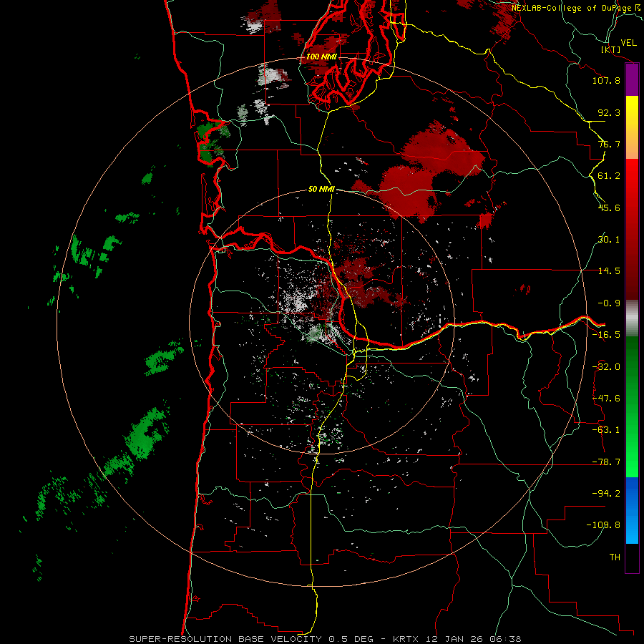Select the 76.7 legend value
Viewport: 644px width, 644px height.
tap(609, 144)
